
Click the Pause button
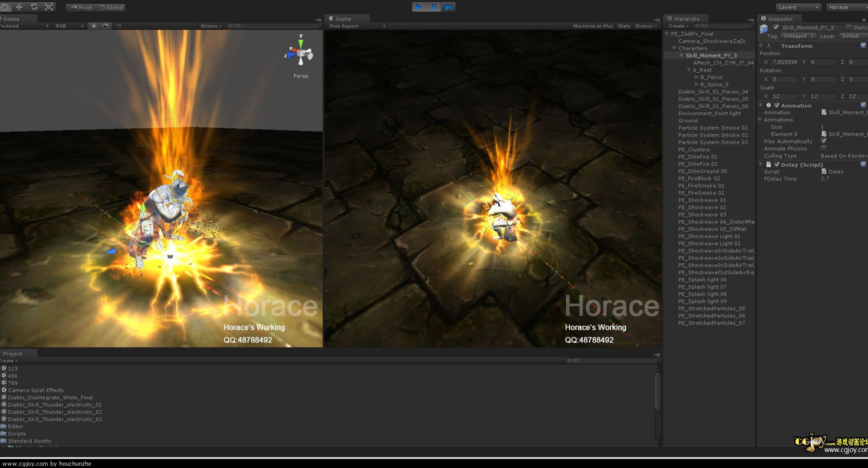pos(434,7)
